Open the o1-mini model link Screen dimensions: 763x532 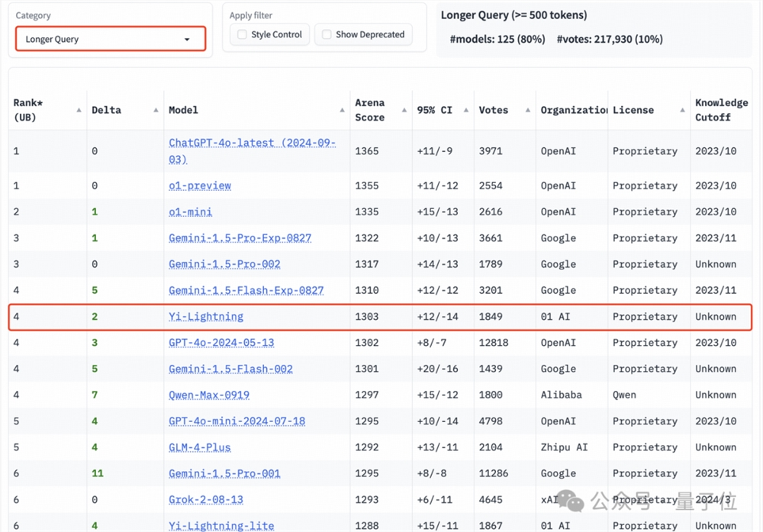(x=190, y=211)
